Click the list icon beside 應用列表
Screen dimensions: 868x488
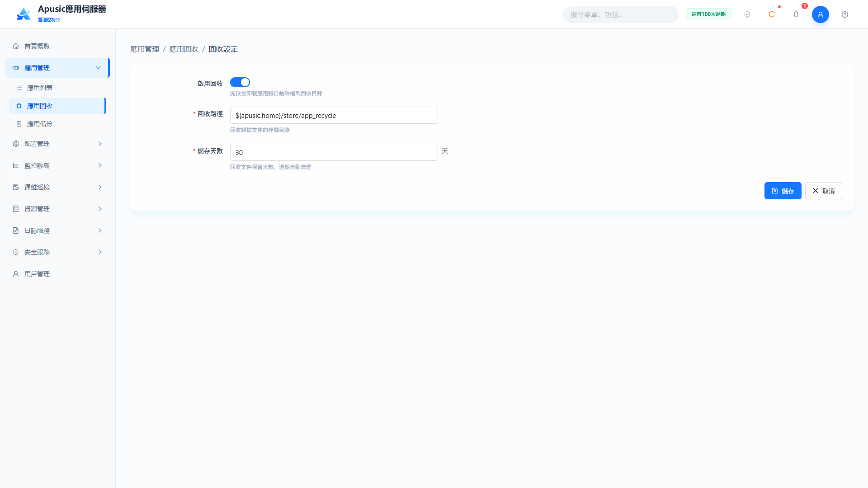[19, 88]
